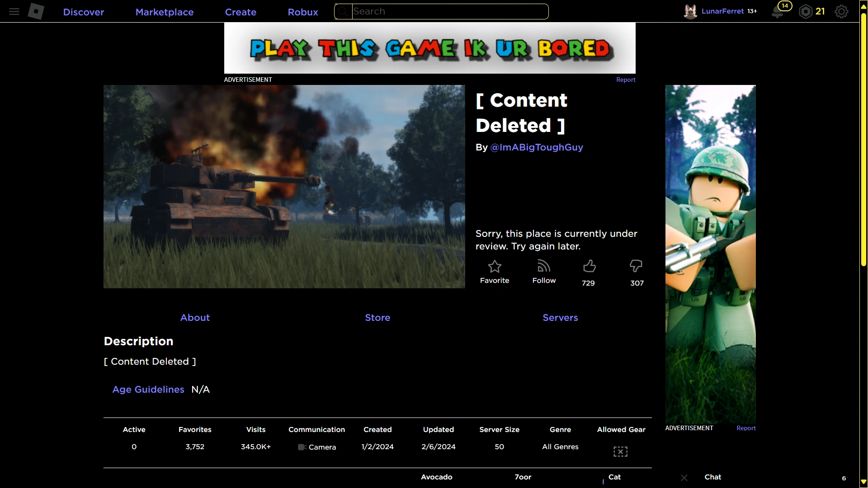This screenshot has height=488, width=868.
Task: Switch to the Store tab
Action: 377,318
